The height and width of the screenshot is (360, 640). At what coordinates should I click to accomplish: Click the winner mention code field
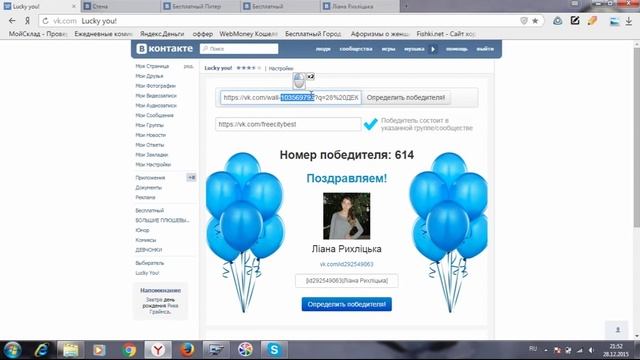click(x=347, y=281)
